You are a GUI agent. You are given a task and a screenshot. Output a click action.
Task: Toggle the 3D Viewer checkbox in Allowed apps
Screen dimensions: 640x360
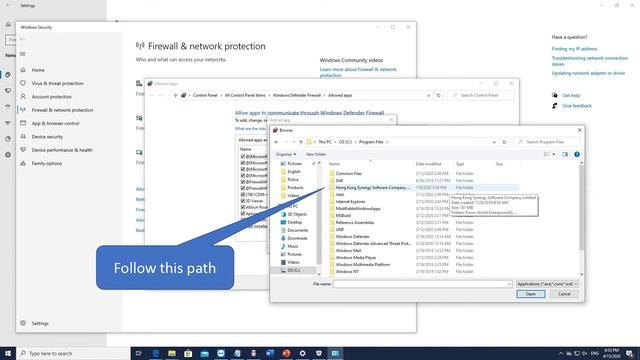click(243, 201)
